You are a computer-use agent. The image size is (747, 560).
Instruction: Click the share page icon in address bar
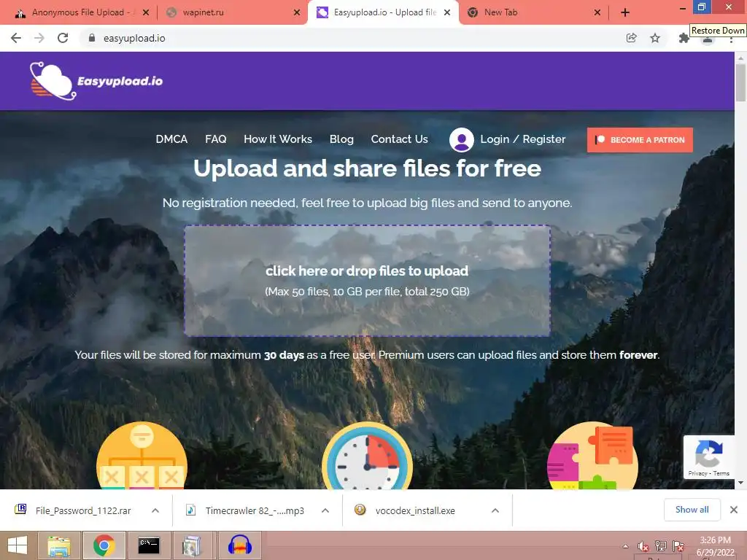(x=631, y=38)
